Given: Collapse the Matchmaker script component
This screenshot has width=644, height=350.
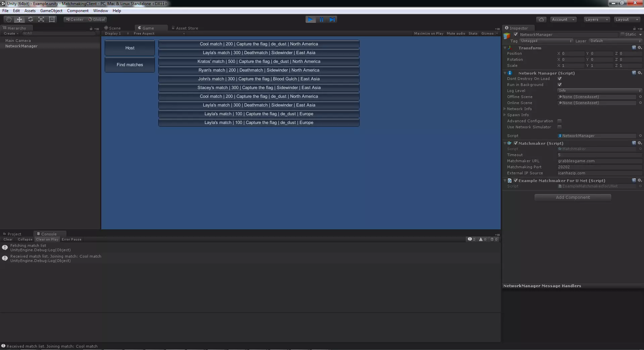Looking at the screenshot, I should click(x=505, y=143).
